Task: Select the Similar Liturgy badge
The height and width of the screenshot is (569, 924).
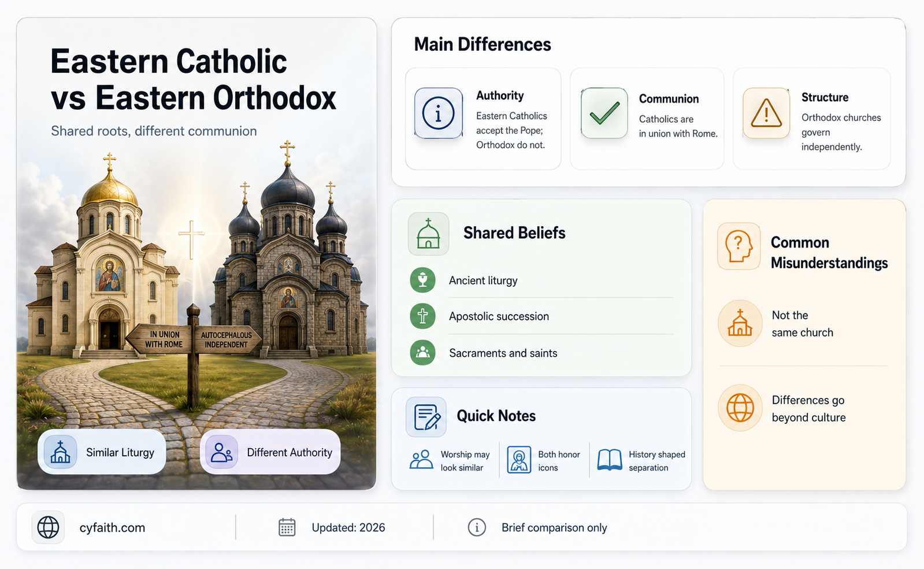Action: click(x=102, y=452)
